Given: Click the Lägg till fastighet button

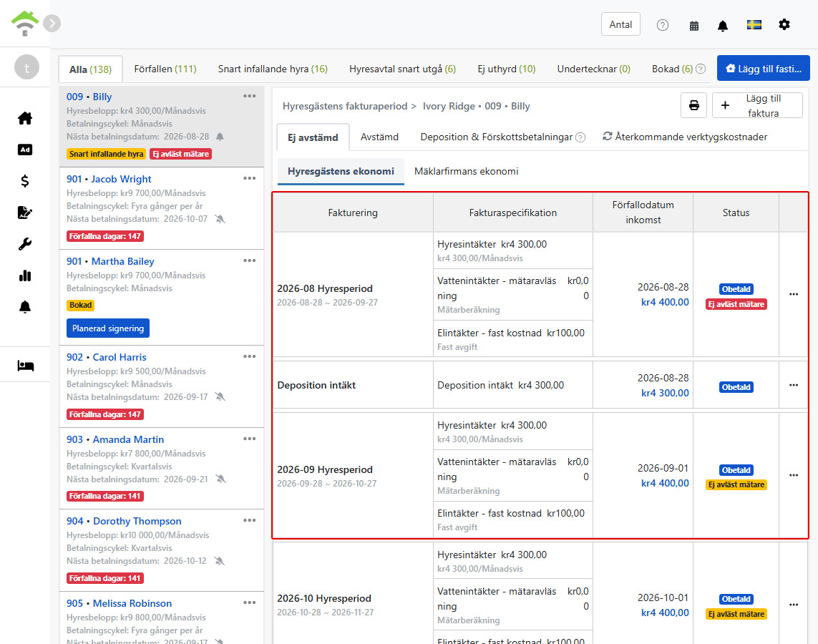Looking at the screenshot, I should (x=763, y=68).
